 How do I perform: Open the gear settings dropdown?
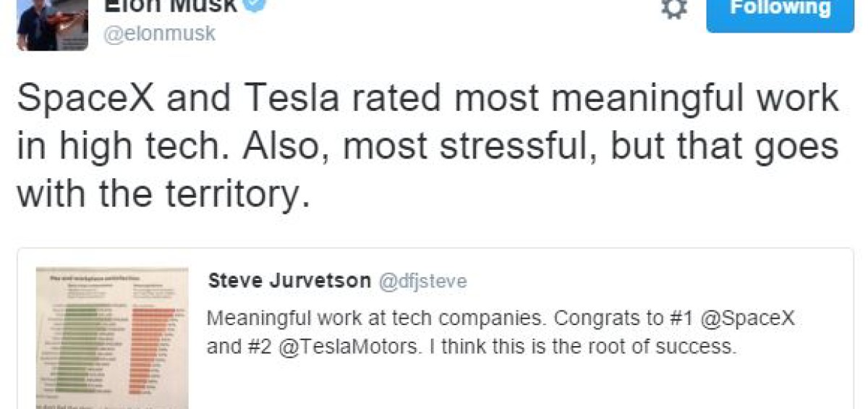coord(673,9)
